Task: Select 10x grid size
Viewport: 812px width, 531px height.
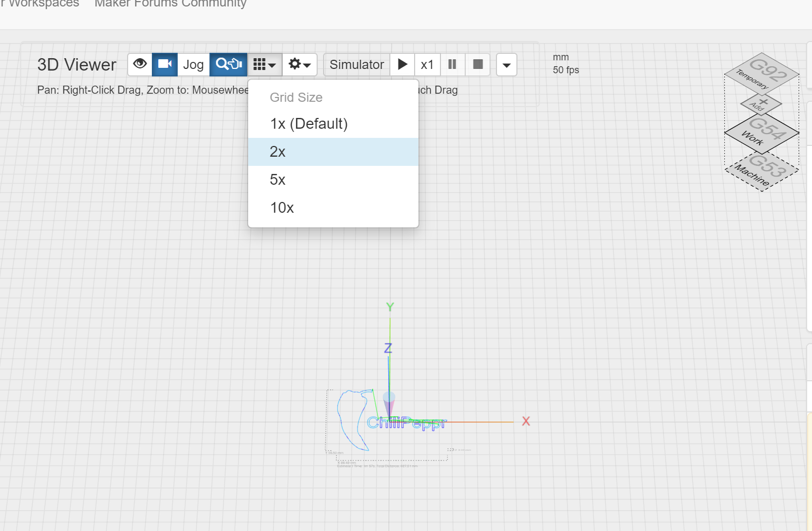Action: point(333,208)
